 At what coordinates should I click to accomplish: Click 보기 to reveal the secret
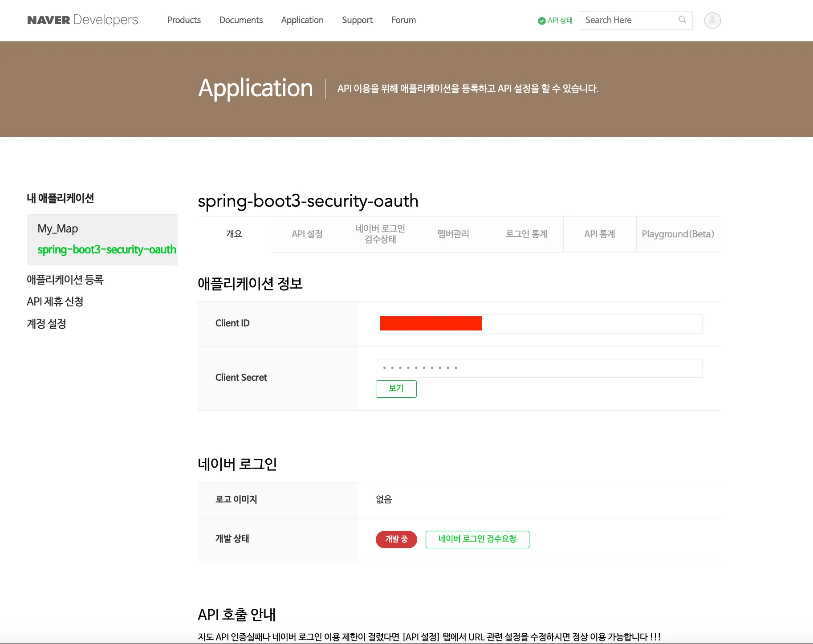[x=396, y=389]
